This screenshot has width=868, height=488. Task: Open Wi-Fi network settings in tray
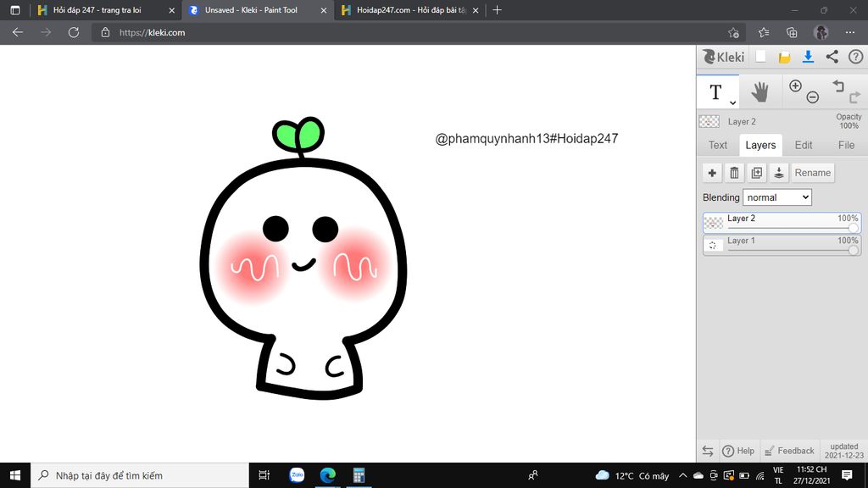pos(760,476)
